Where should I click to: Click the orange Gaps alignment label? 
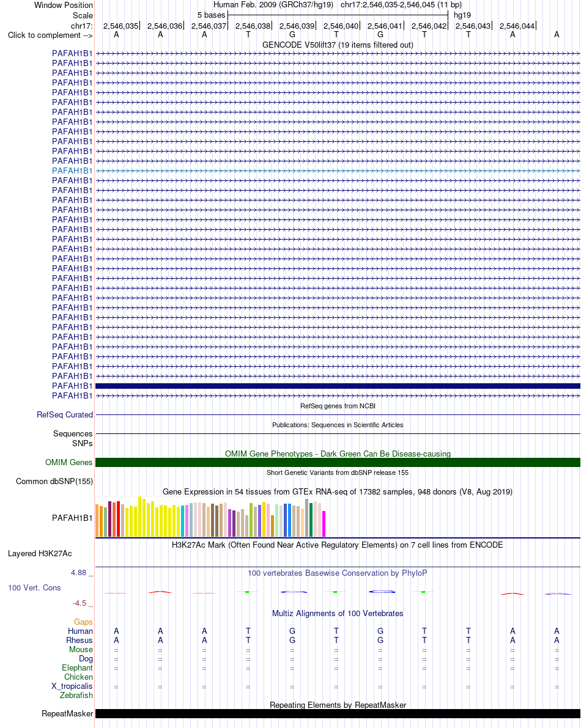[x=83, y=622]
